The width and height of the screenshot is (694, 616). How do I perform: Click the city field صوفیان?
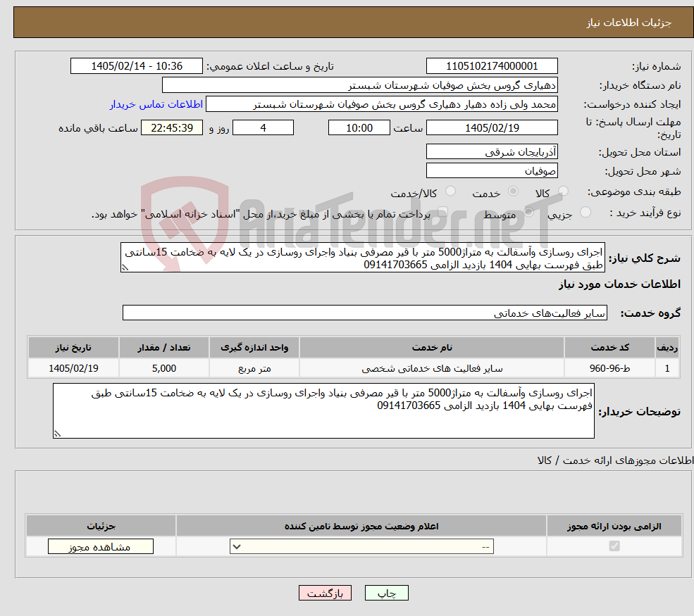point(492,170)
